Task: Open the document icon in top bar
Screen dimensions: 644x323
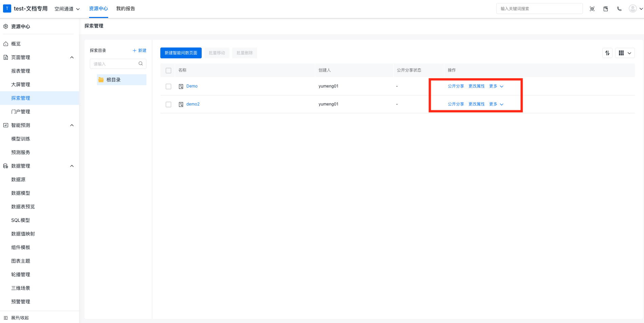Action: tap(606, 9)
